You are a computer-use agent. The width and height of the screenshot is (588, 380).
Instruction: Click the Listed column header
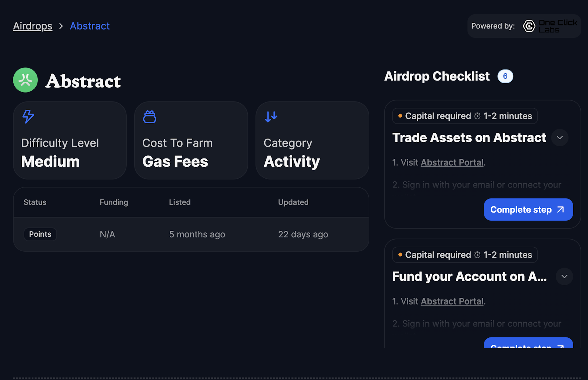[180, 202]
